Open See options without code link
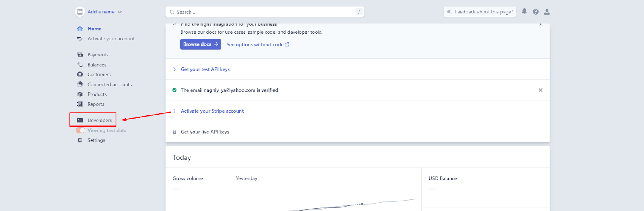644x211 pixels. 257,45
